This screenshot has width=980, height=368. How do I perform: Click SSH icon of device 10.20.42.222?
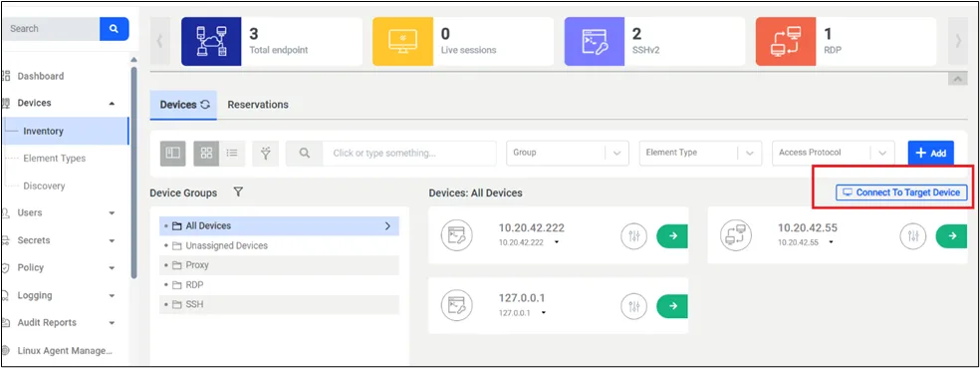point(456,235)
